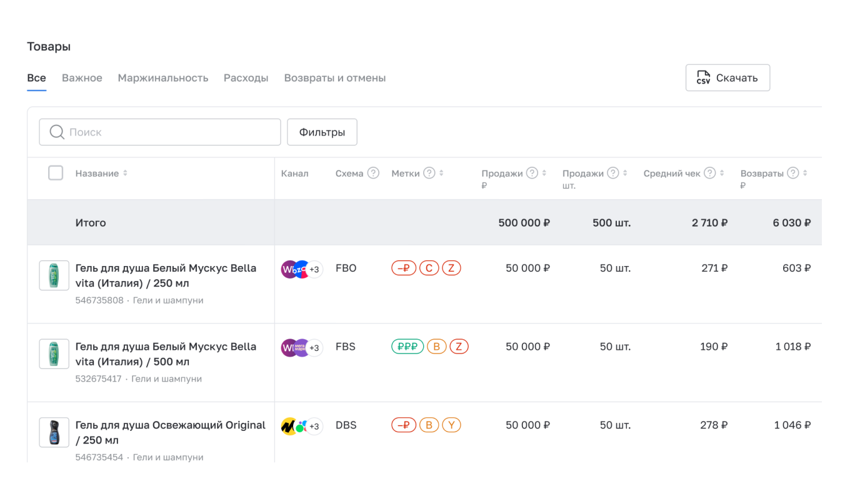Switch to Маржинальность tab

click(162, 78)
